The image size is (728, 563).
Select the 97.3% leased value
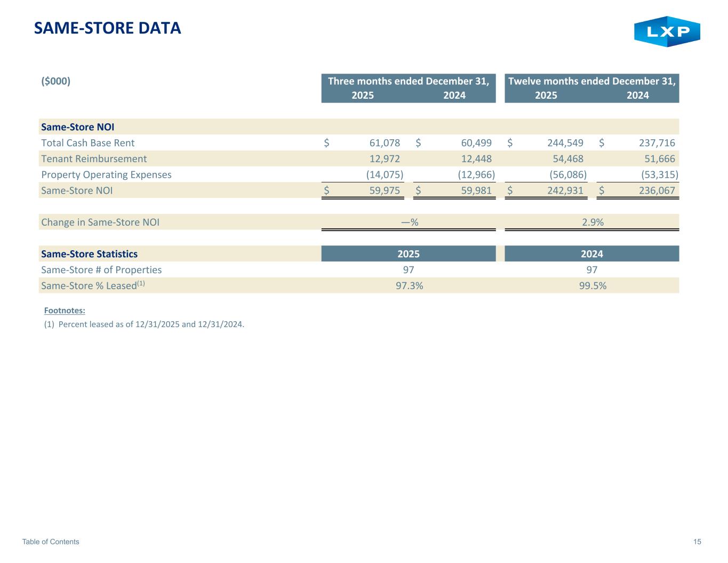tap(409, 286)
